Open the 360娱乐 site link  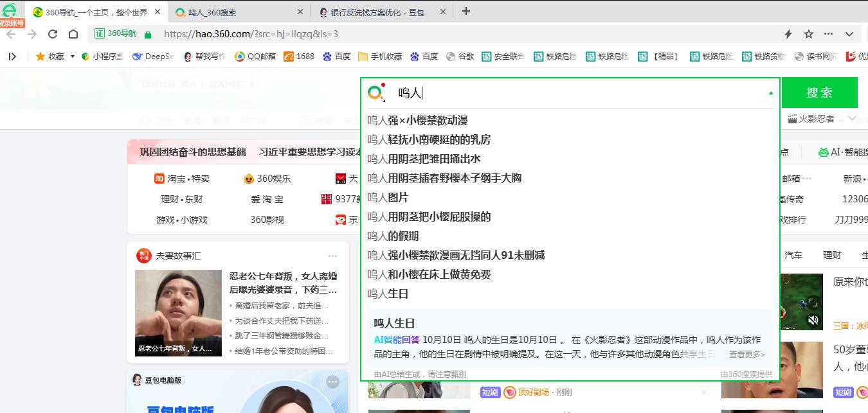(x=267, y=179)
